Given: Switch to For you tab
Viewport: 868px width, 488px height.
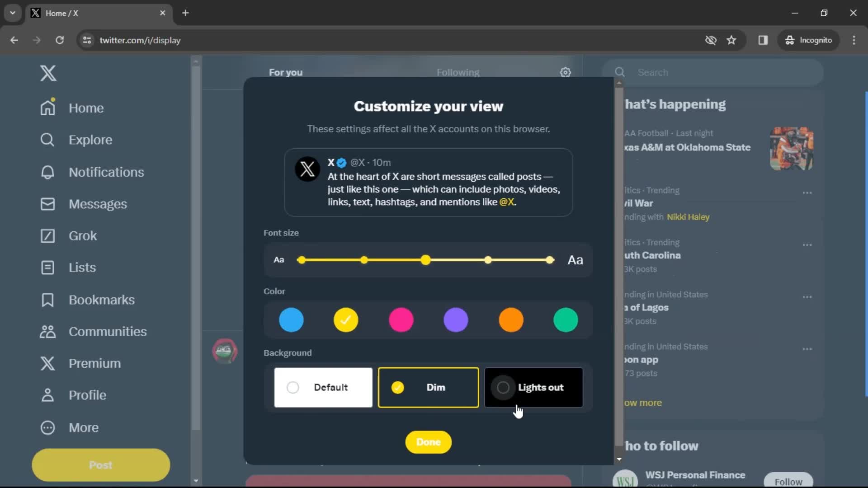Looking at the screenshot, I should 286,72.
